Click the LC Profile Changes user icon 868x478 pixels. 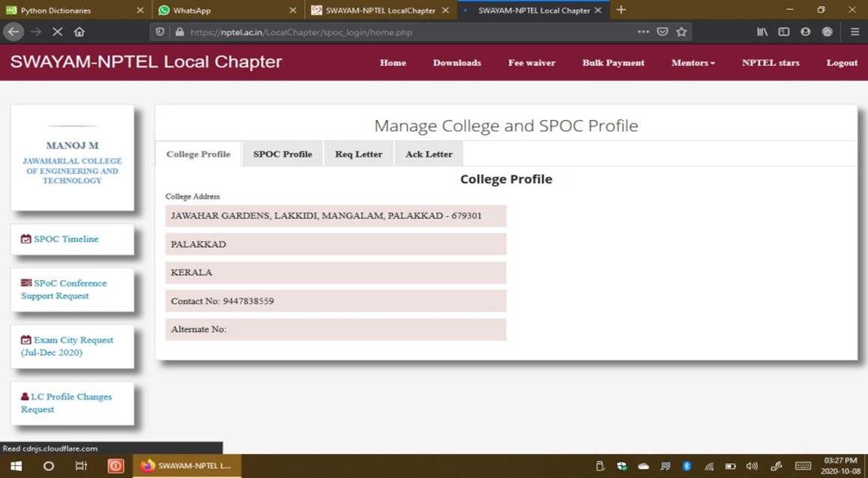point(25,396)
